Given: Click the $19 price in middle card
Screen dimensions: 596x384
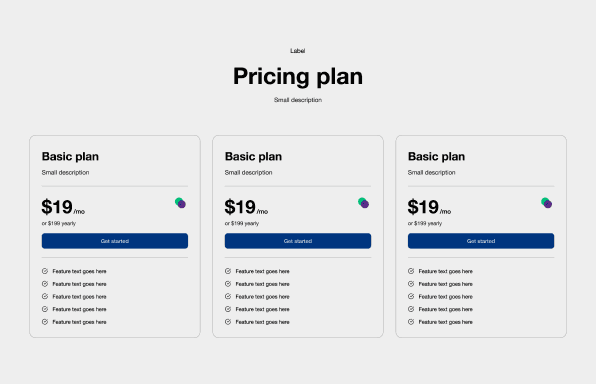Looking at the screenshot, I should tap(240, 207).
